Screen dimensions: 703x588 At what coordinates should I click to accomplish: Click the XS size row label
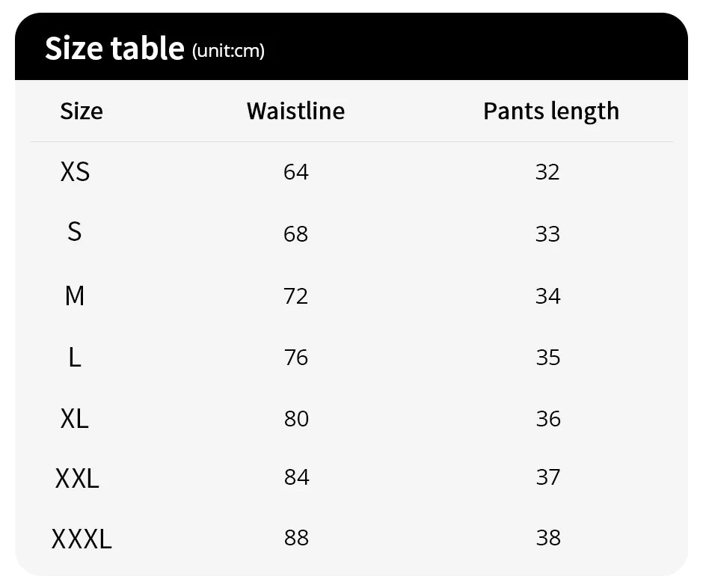(75, 172)
